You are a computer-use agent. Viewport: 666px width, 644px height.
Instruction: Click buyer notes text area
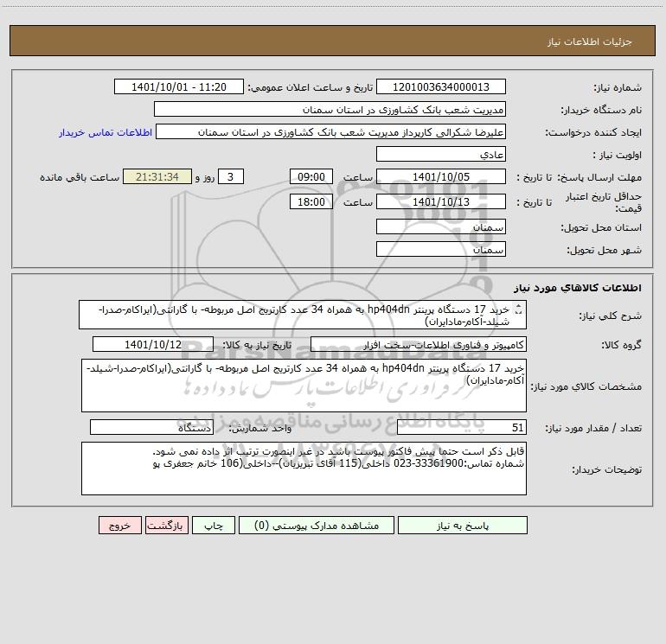(x=304, y=469)
